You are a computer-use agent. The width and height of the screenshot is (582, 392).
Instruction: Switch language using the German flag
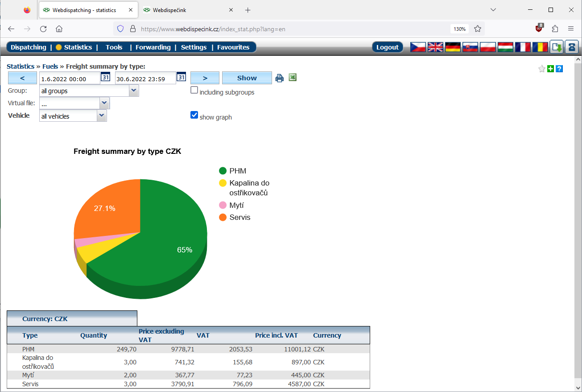pyautogui.click(x=452, y=46)
